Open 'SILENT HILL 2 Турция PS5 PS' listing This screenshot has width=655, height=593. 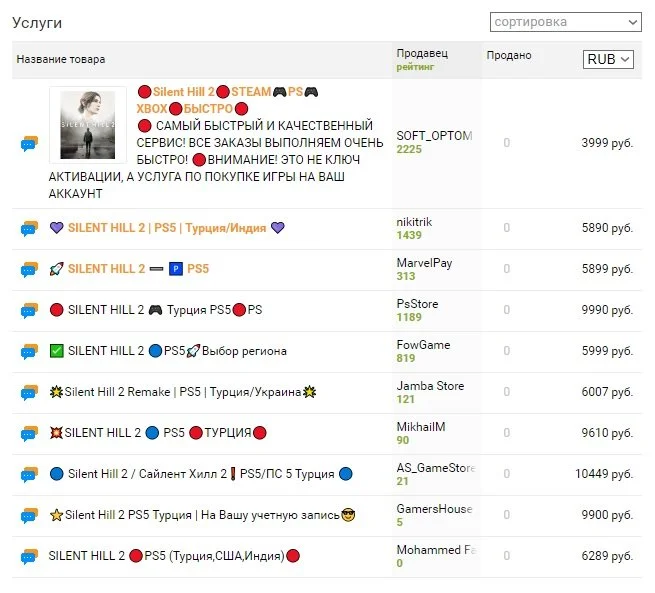[x=156, y=310]
